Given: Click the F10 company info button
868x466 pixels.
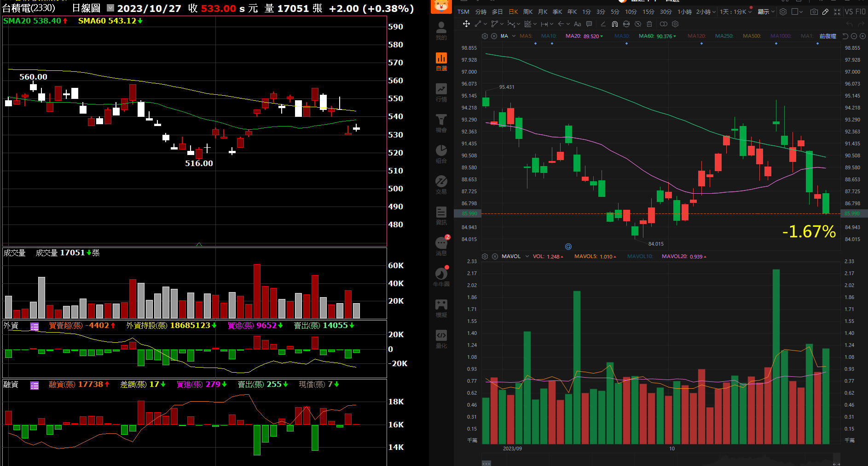Looking at the screenshot, I should [860, 12].
